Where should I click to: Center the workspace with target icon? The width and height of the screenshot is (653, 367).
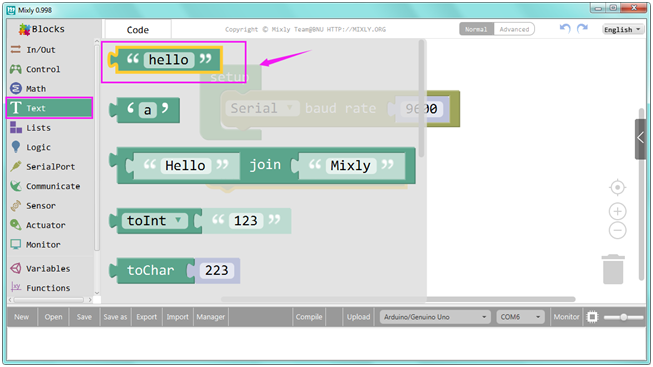(x=618, y=187)
